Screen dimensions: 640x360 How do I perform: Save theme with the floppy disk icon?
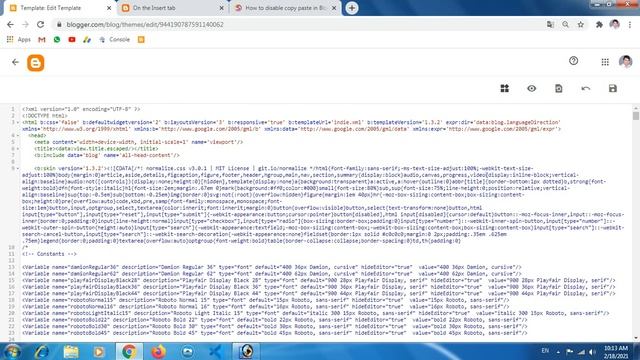[x=613, y=89]
